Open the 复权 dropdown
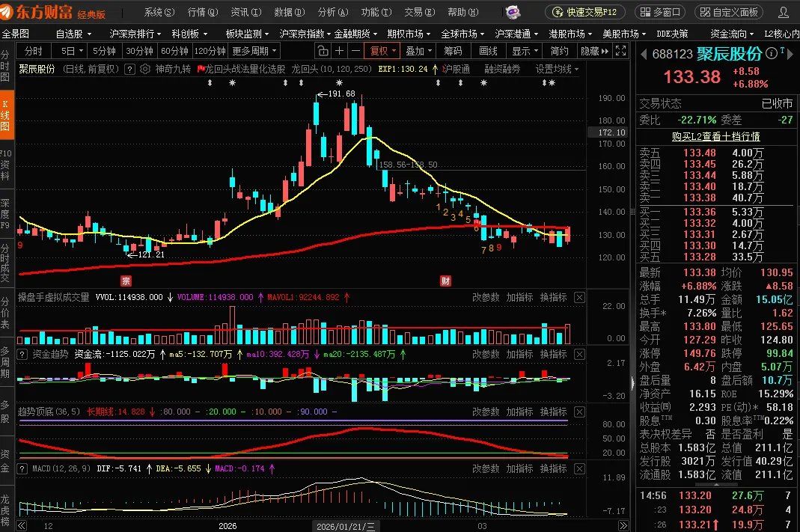Image resolution: width=800 pixels, height=532 pixels. (x=383, y=51)
